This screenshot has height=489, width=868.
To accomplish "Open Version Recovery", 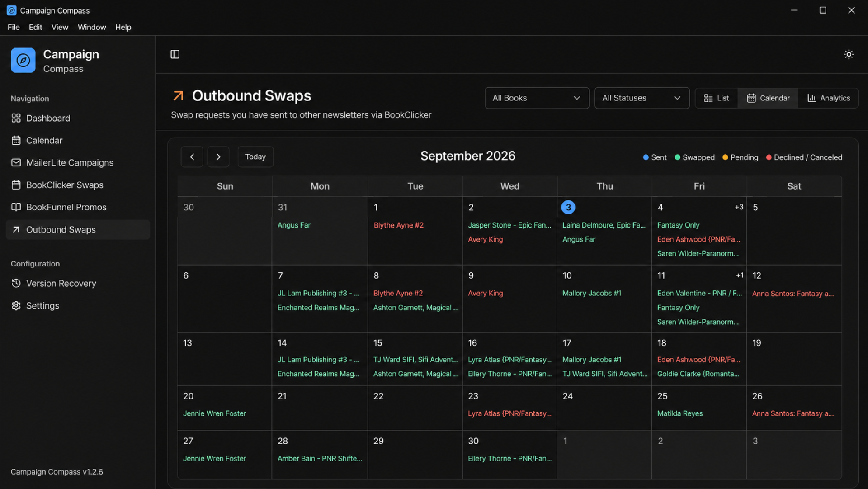I will [x=78, y=283].
